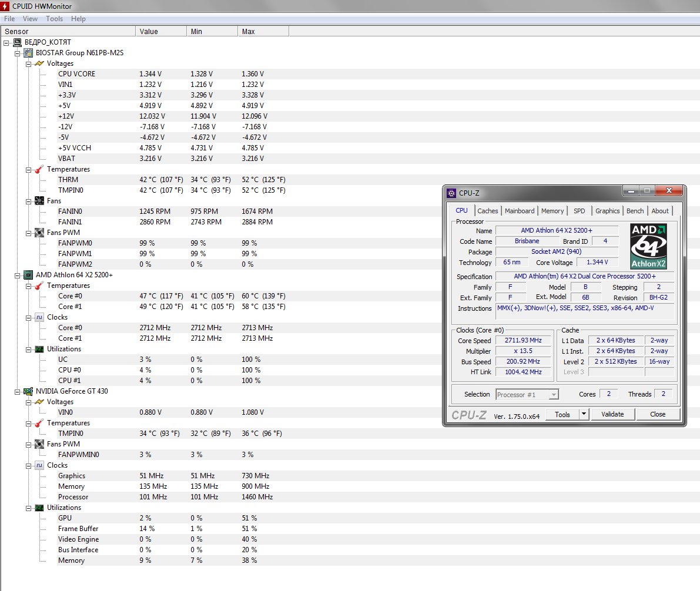Click the motherboard Voltages lightning icon
This screenshot has height=591, width=700.
39,63
